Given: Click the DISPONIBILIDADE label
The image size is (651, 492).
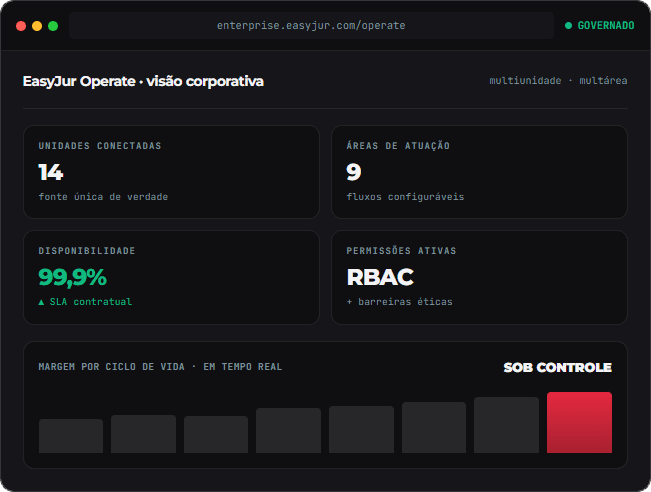Looking at the screenshot, I should (87, 251).
